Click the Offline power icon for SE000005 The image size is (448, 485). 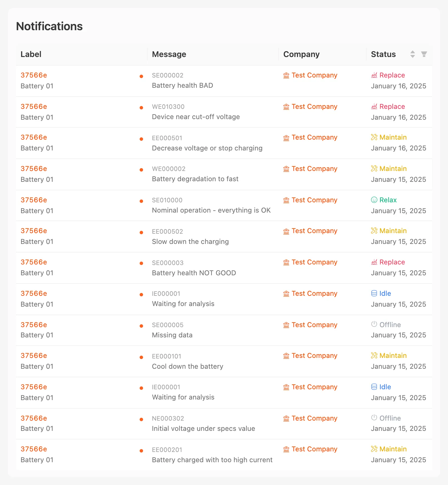(374, 324)
